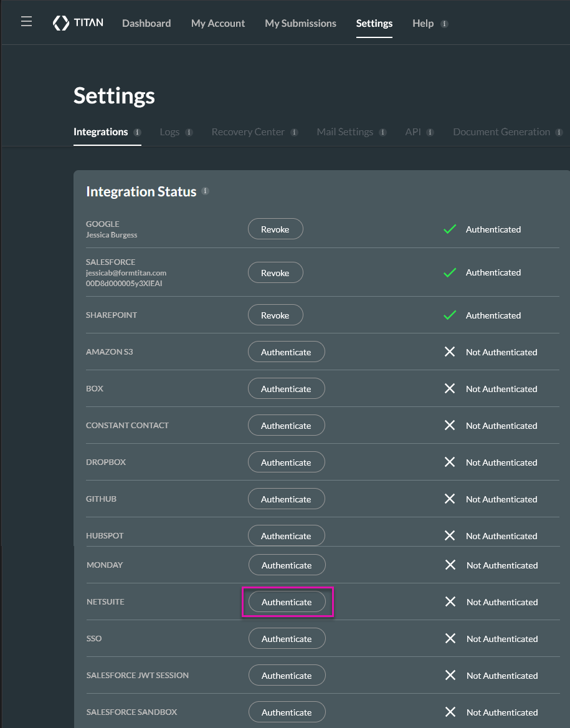Authenticate the Box integration

(286, 388)
